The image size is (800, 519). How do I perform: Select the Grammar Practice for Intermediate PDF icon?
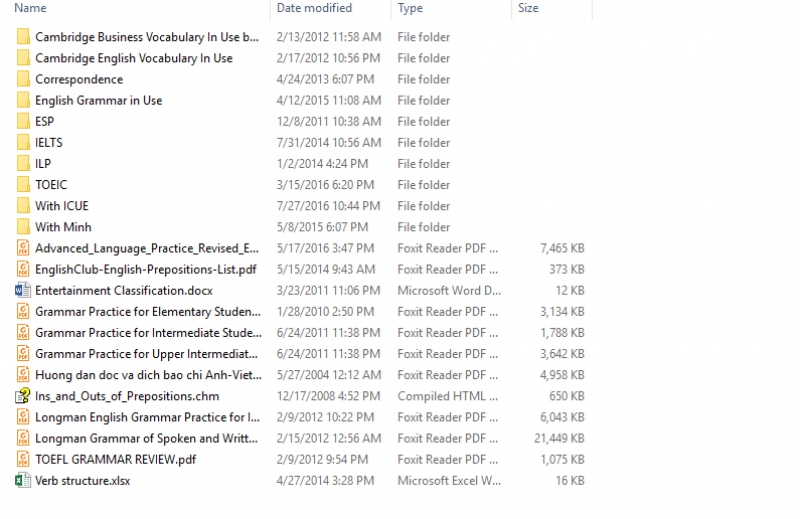coord(23,333)
